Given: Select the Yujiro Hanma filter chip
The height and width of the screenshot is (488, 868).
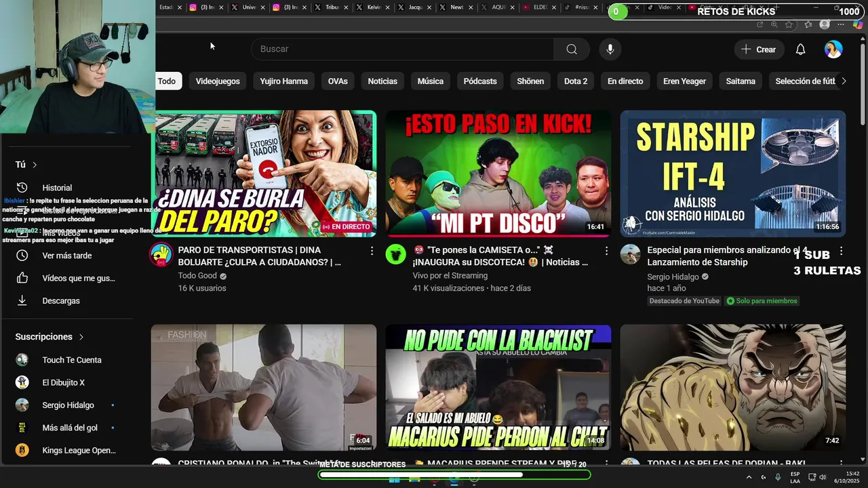Looking at the screenshot, I should 283,81.
